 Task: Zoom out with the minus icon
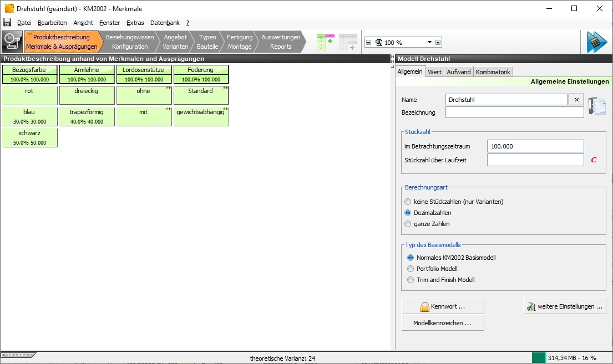(369, 43)
